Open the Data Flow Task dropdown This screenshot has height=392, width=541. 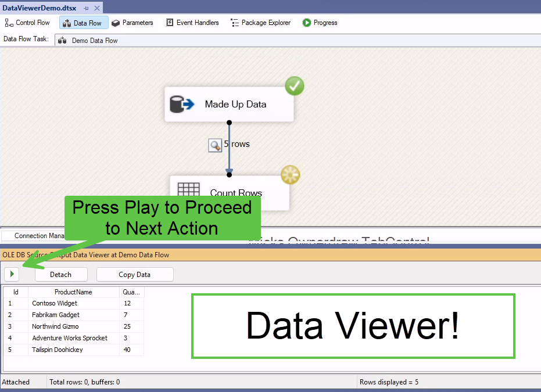pos(298,40)
